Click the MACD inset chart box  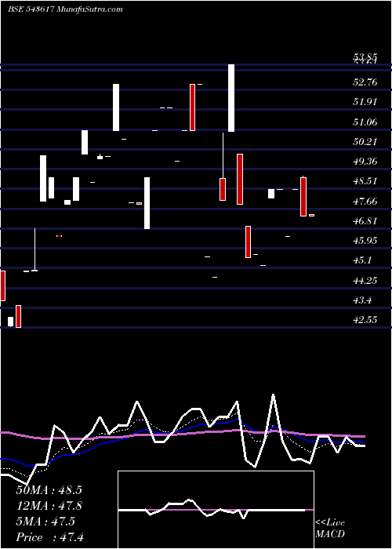click(216, 510)
